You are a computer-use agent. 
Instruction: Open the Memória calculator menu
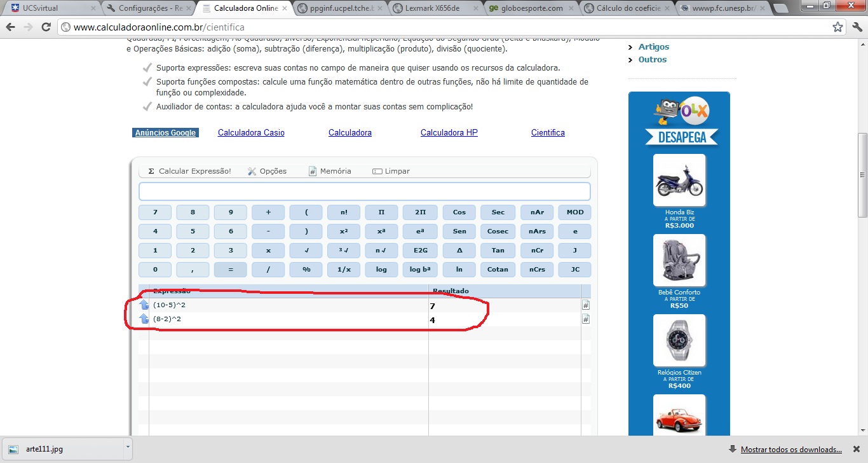(330, 171)
